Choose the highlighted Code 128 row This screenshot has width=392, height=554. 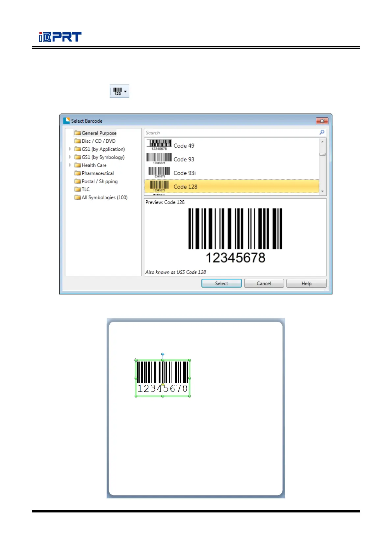tap(232, 187)
